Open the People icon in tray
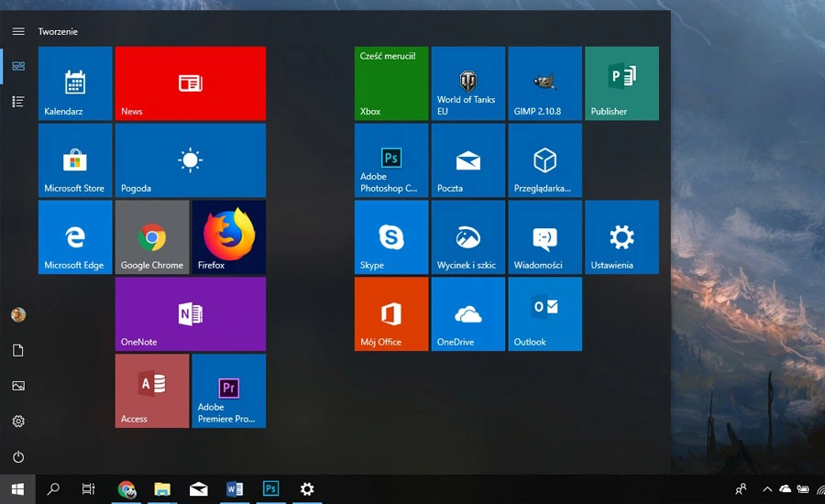The image size is (825, 504). click(741, 489)
